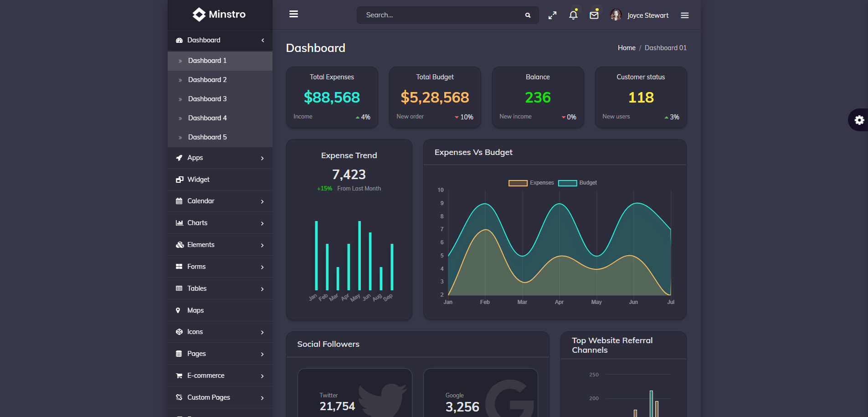The width and height of the screenshot is (868, 417).
Task: Click the Widget icon in sidebar
Action: click(180, 180)
